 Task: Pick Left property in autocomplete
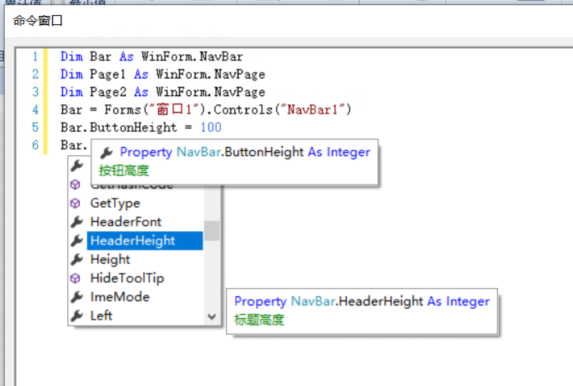click(x=101, y=315)
